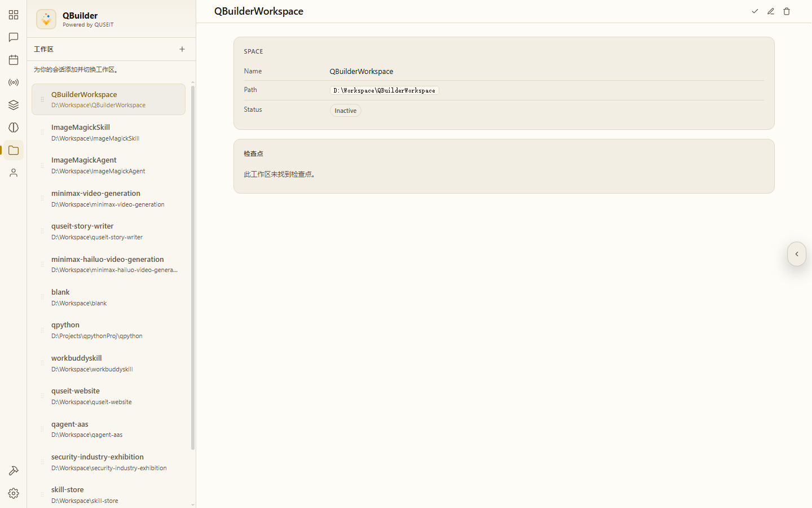Add a new workspace with plus icon
Screen dimensions: 812x508
(x=182, y=49)
